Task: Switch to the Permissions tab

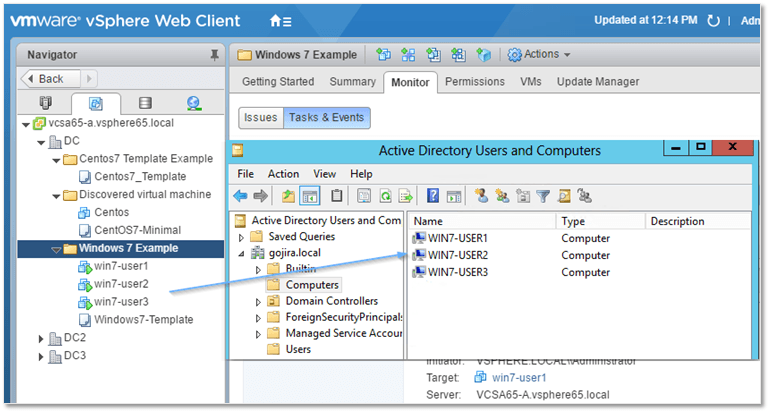Action: [x=475, y=82]
